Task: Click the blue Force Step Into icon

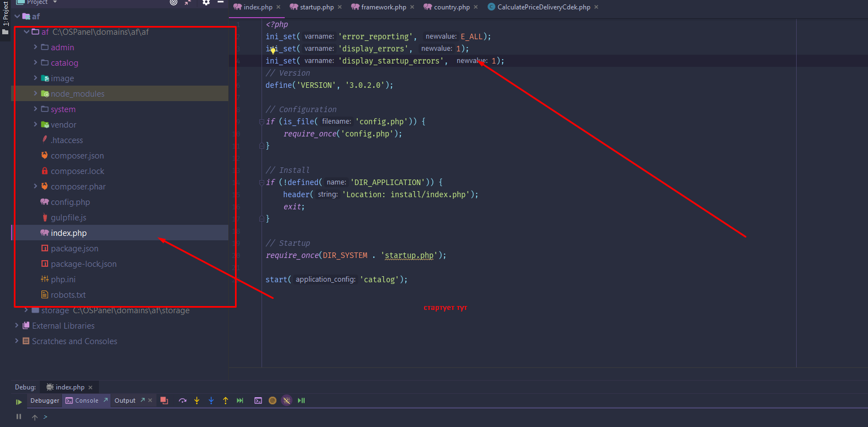Action: point(211,400)
